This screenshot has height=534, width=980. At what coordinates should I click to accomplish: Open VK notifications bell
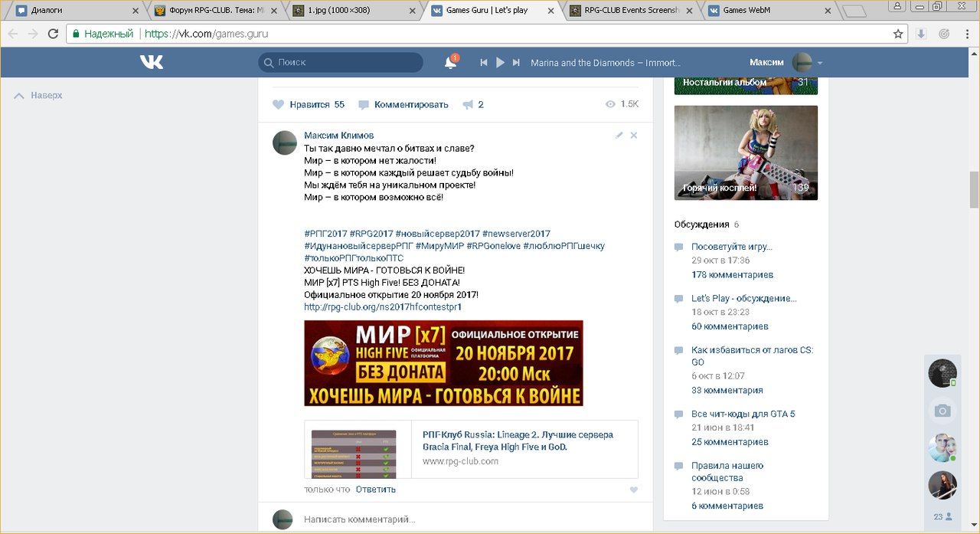pos(451,63)
